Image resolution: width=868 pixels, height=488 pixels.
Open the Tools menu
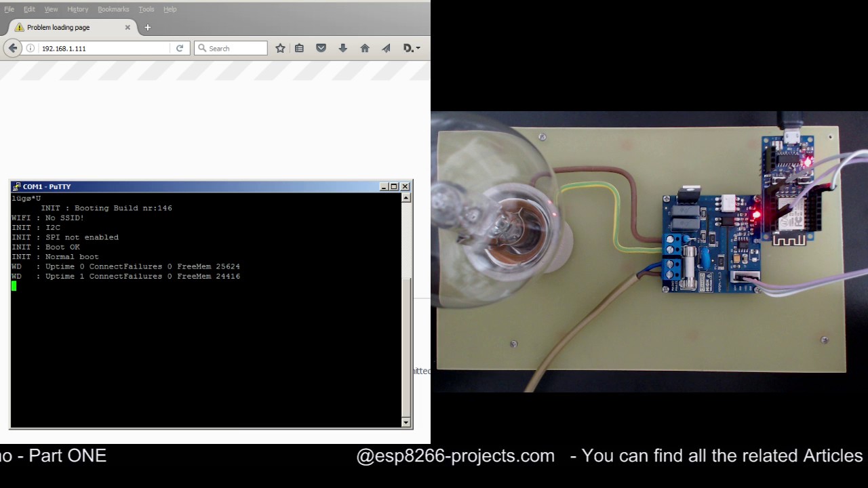(146, 9)
